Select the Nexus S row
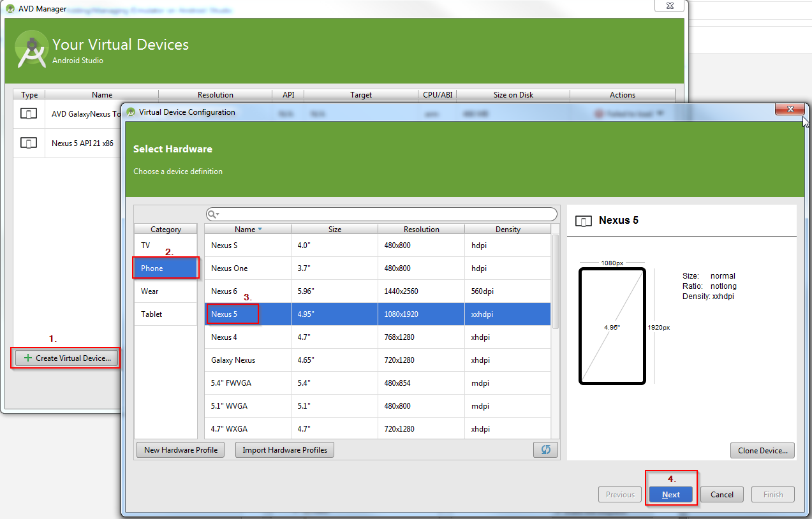The image size is (812, 519). click(378, 245)
